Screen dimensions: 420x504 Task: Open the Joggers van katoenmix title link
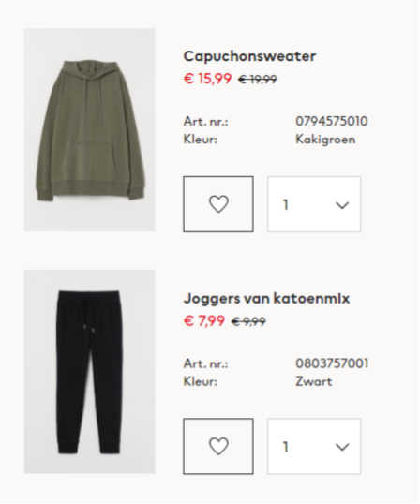[x=266, y=298]
